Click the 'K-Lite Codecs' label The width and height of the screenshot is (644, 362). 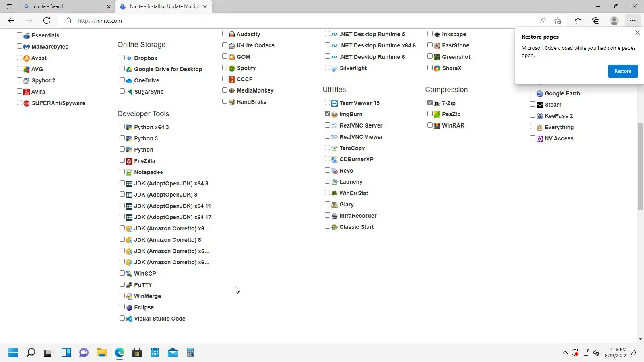(256, 45)
